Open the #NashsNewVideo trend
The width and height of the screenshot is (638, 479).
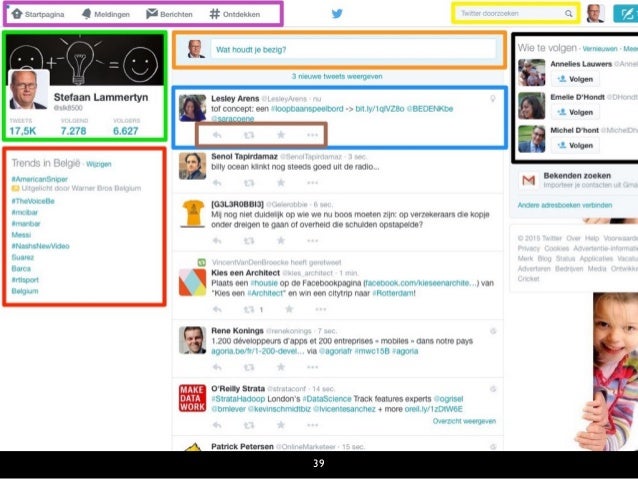40,246
